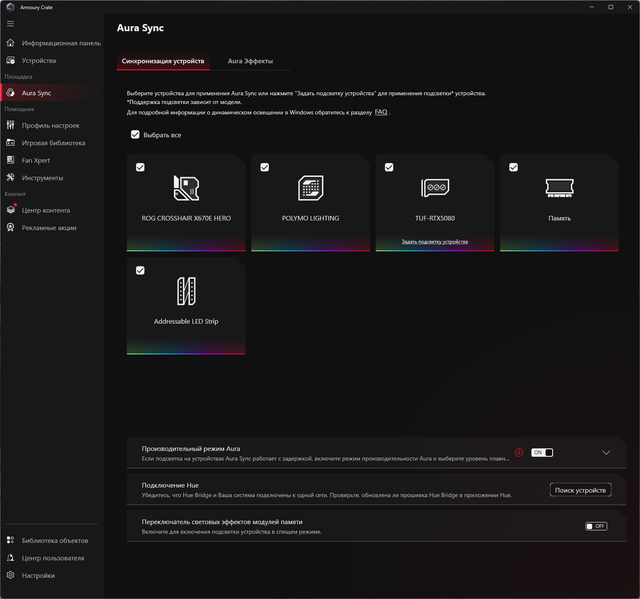
Task: Open the Синхронизация устройств tab
Action: click(x=163, y=61)
